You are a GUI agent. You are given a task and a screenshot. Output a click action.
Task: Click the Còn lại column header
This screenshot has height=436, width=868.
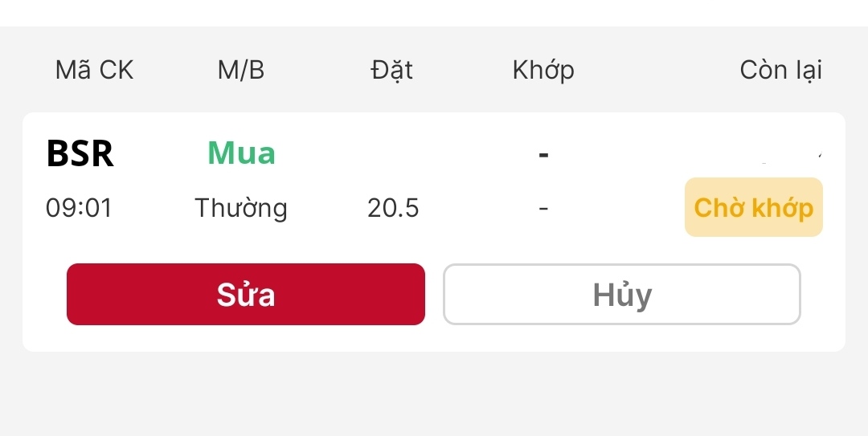[x=780, y=71]
